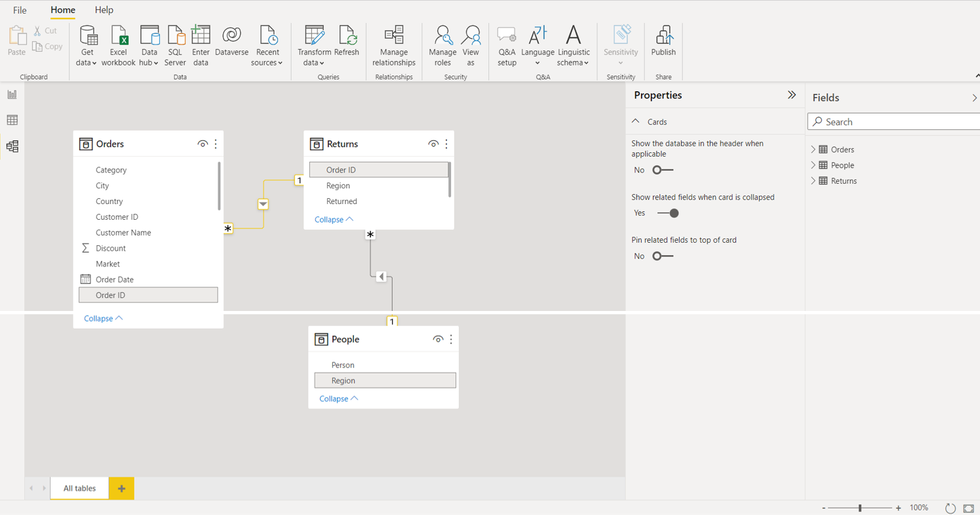The width and height of the screenshot is (980, 515).
Task: Collapse the Orders table card
Action: click(104, 318)
